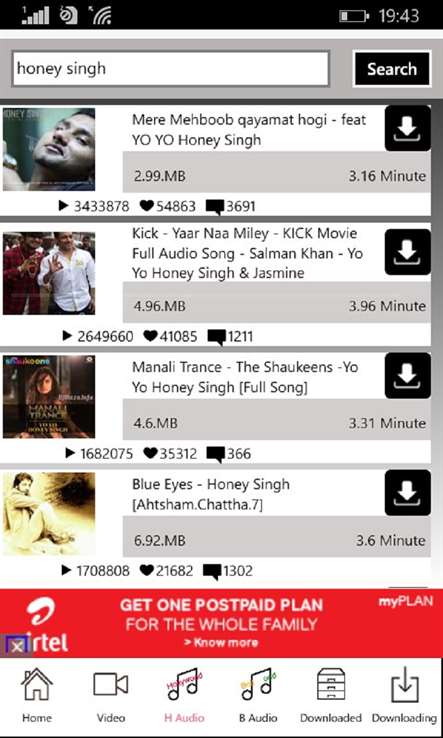Viewport: 443px width, 738px height.
Task: Tap the play count icon showing 1682075
Action: coord(70,453)
